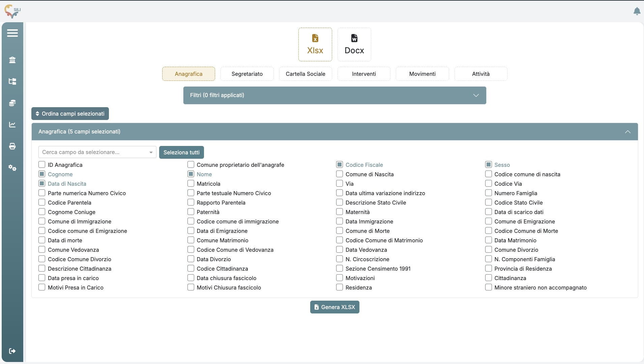Select the Docx export format tile
Viewport: 644px width, 364px height.
pyautogui.click(x=354, y=44)
